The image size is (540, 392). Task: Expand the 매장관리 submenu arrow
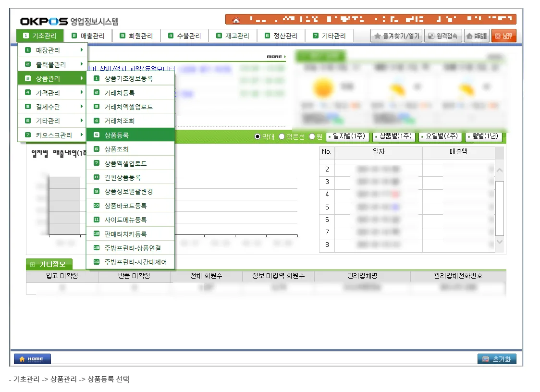[x=81, y=50]
